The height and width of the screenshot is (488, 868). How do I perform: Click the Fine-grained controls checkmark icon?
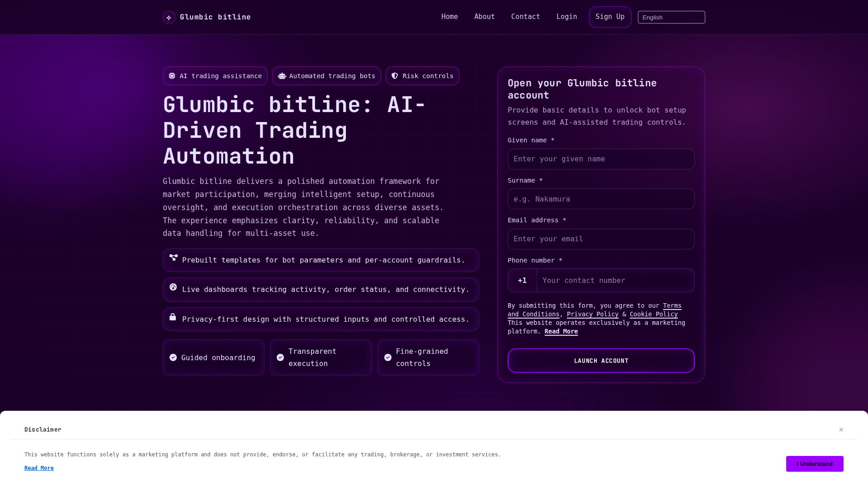(388, 357)
